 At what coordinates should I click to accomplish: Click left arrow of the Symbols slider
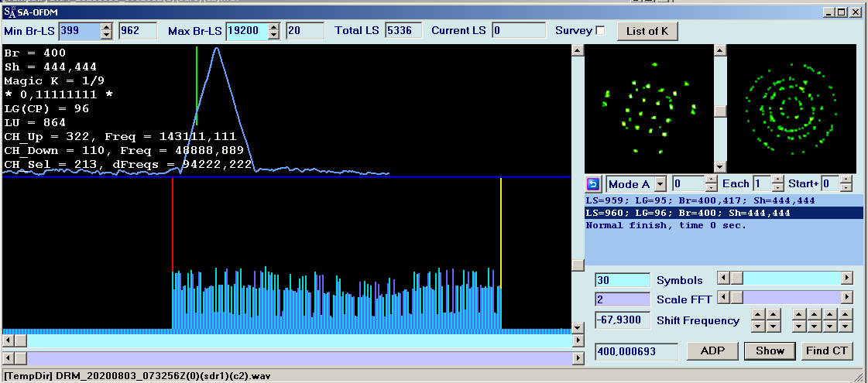[723, 279]
